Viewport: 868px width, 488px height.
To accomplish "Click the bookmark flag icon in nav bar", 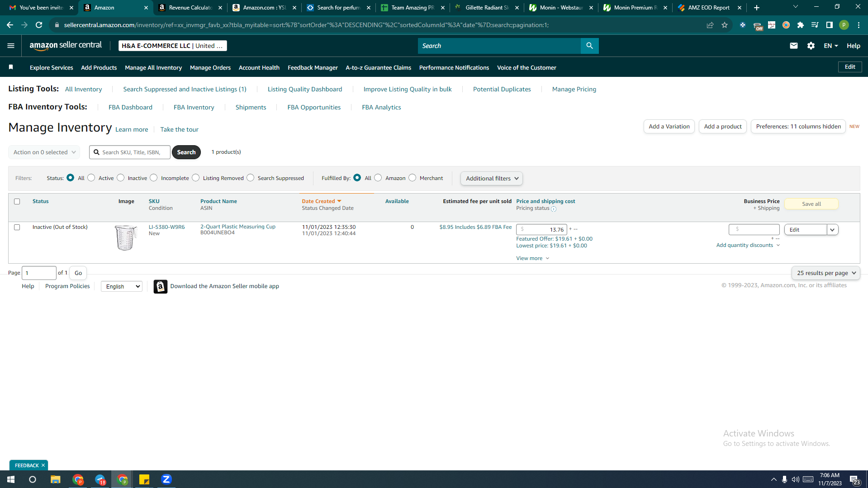I will (x=11, y=67).
